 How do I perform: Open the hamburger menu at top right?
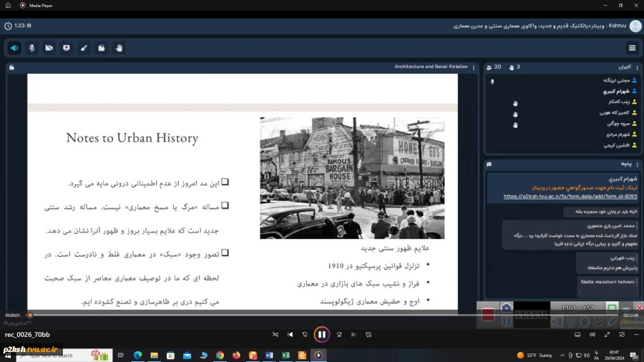pyautogui.click(x=632, y=48)
